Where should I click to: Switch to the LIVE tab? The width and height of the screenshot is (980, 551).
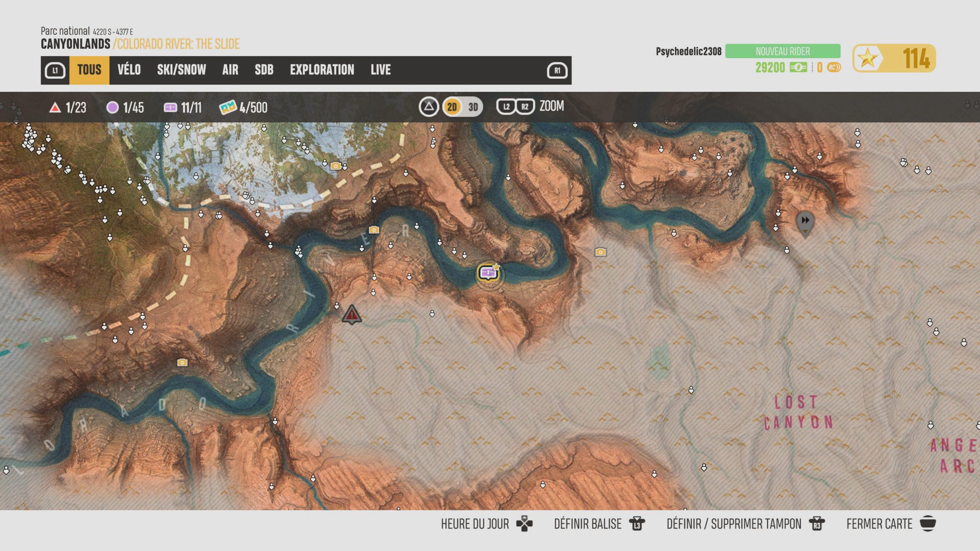tap(381, 70)
